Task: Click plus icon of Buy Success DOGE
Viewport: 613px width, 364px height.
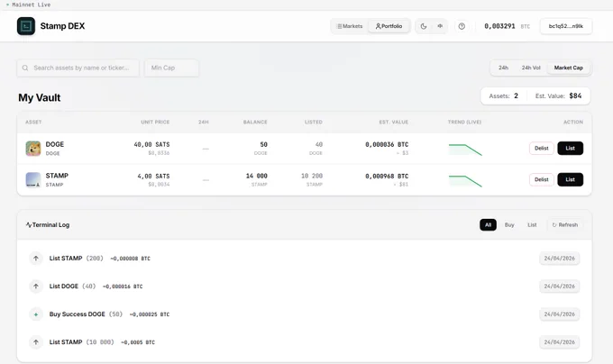Action: tap(36, 314)
